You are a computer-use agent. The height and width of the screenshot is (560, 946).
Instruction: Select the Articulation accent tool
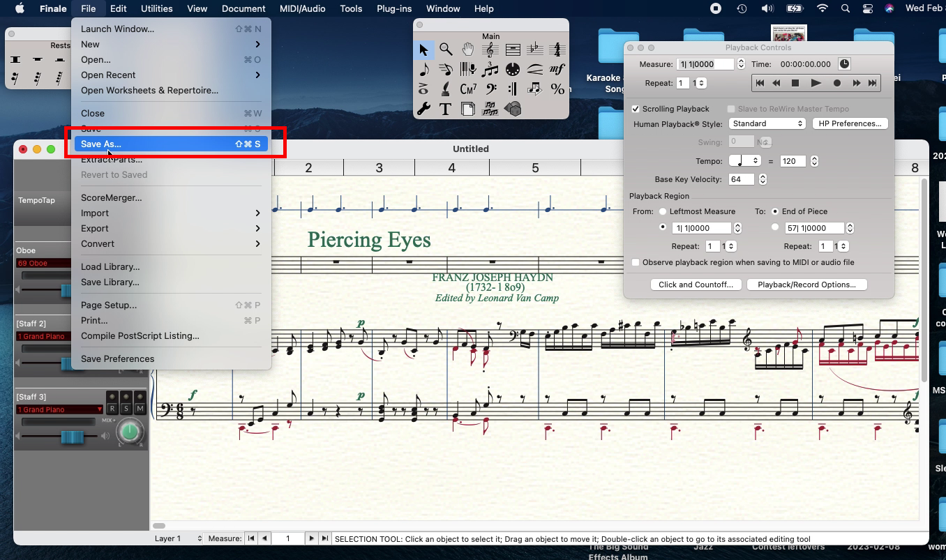click(423, 89)
